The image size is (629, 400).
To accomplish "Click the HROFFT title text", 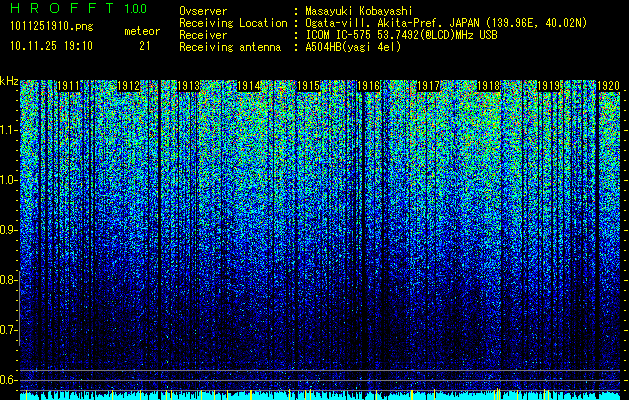I will tap(62, 8).
